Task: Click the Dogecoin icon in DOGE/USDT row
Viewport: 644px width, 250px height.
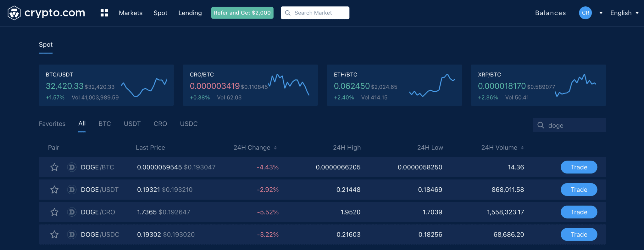Action: [72, 190]
